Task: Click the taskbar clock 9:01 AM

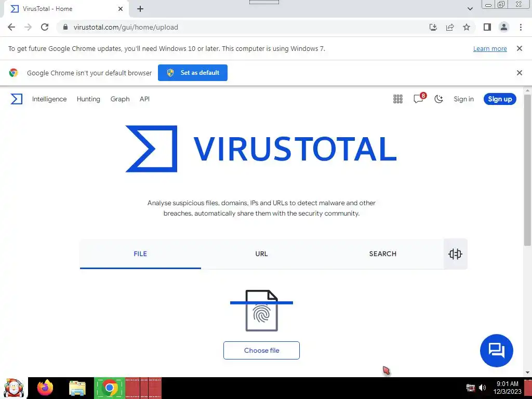Action: [507, 384]
